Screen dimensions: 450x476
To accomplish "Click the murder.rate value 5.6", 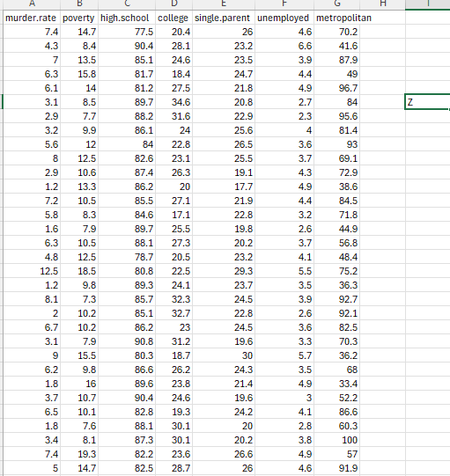I will tap(32, 144).
